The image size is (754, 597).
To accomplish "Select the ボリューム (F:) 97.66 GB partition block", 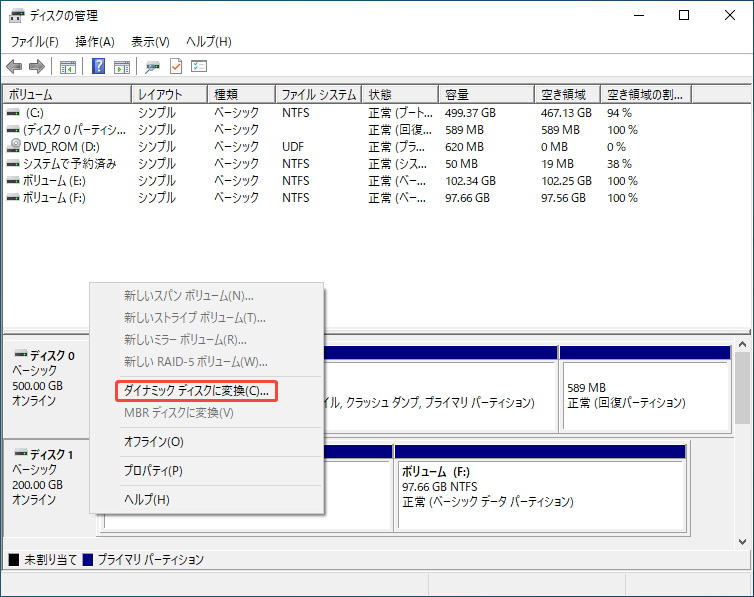I will [x=542, y=488].
